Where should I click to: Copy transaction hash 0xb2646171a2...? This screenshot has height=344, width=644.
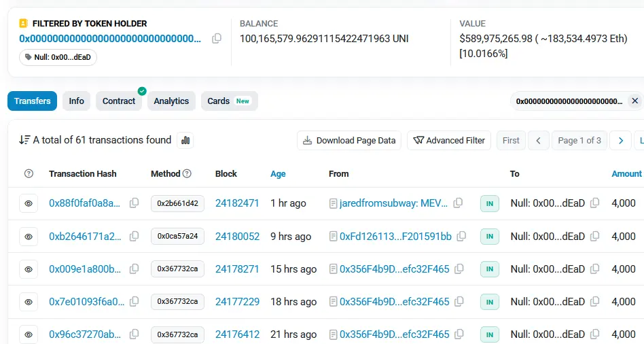pos(134,237)
